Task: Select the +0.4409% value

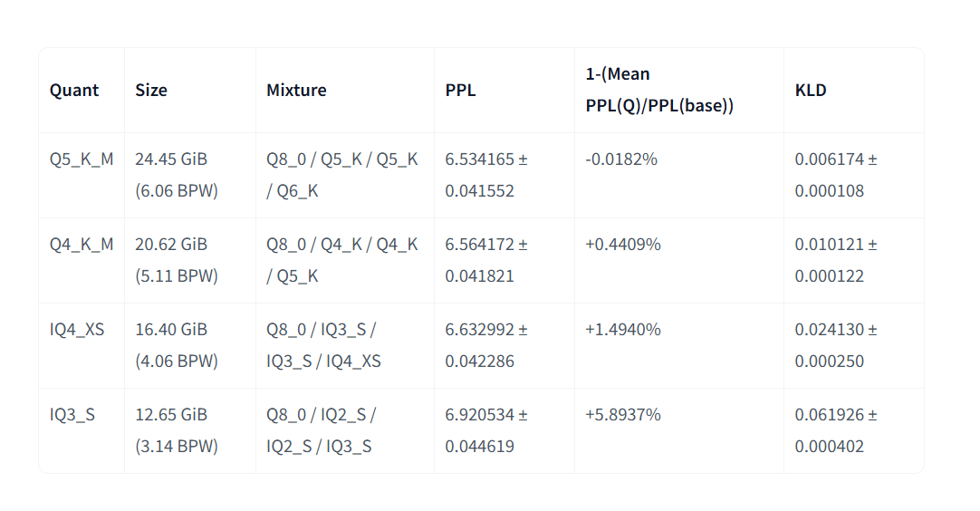Action: click(x=623, y=245)
